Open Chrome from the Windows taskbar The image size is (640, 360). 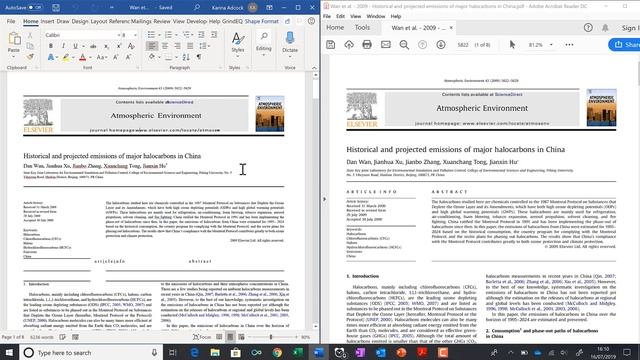pyautogui.click(x=277, y=353)
